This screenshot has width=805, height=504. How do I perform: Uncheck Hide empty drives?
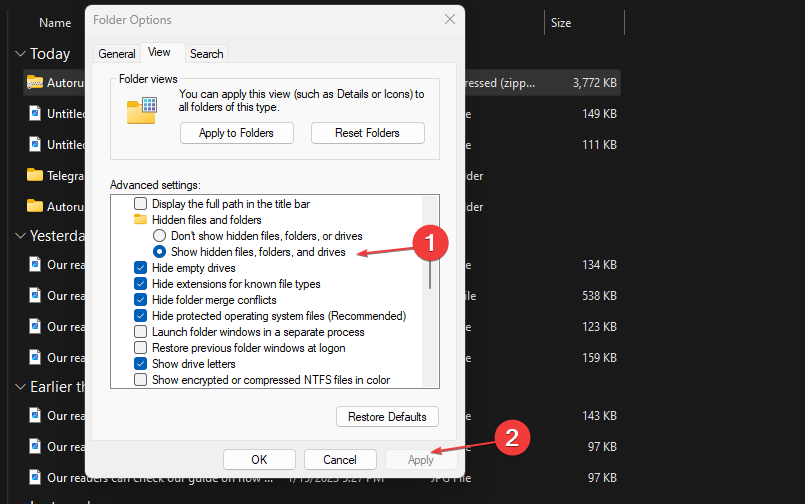(x=140, y=268)
